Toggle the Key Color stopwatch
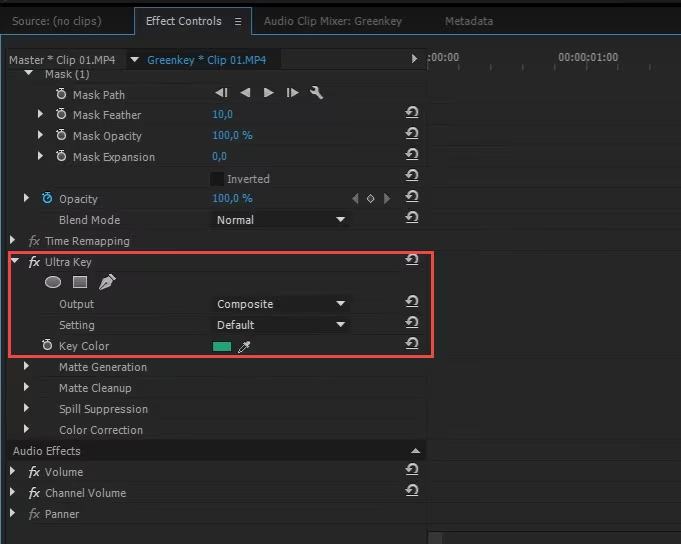 (47, 346)
